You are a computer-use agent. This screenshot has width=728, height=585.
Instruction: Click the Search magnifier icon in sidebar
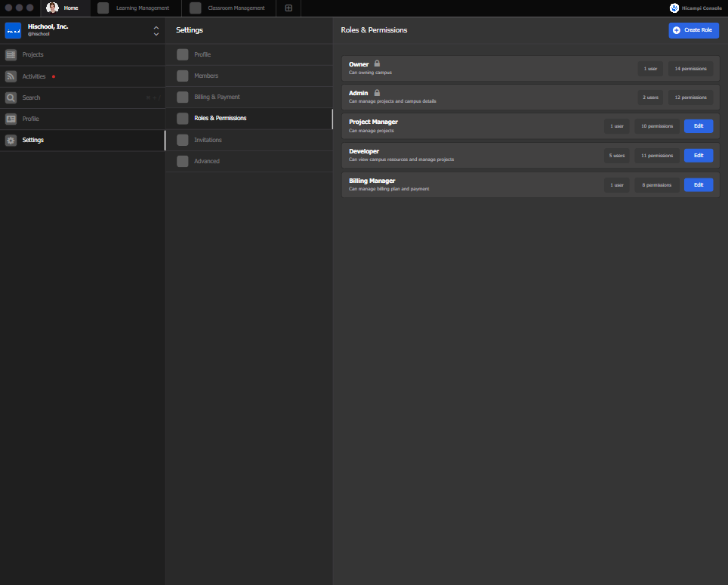click(11, 97)
